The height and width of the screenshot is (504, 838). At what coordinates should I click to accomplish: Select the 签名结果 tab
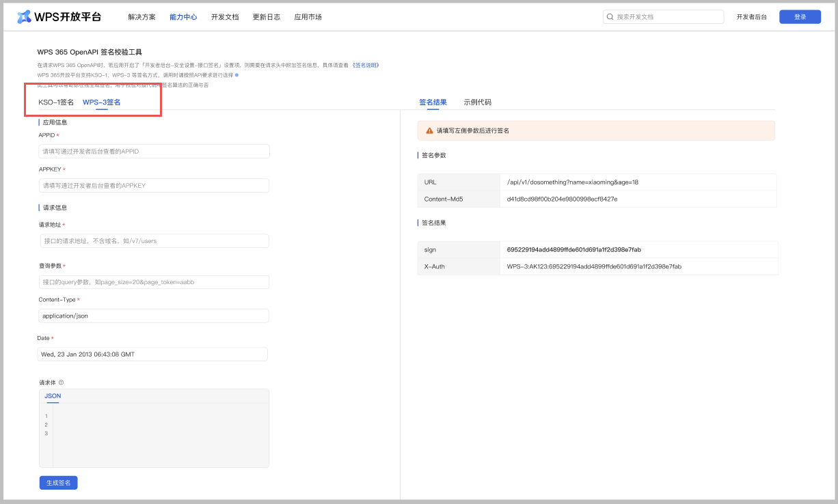tap(433, 102)
